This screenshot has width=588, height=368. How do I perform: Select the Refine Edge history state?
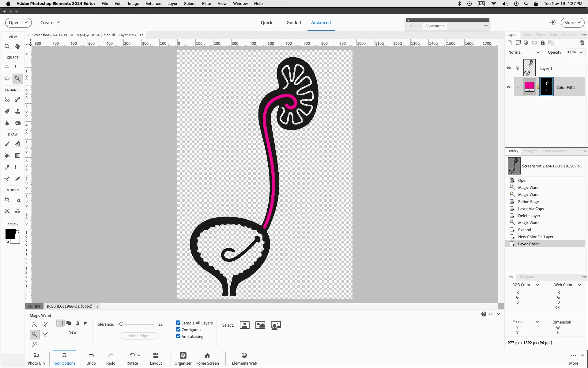[x=528, y=201]
